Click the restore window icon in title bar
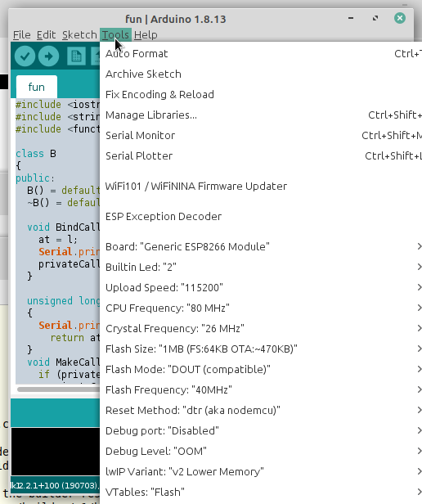This screenshot has width=422, height=504. tap(375, 18)
